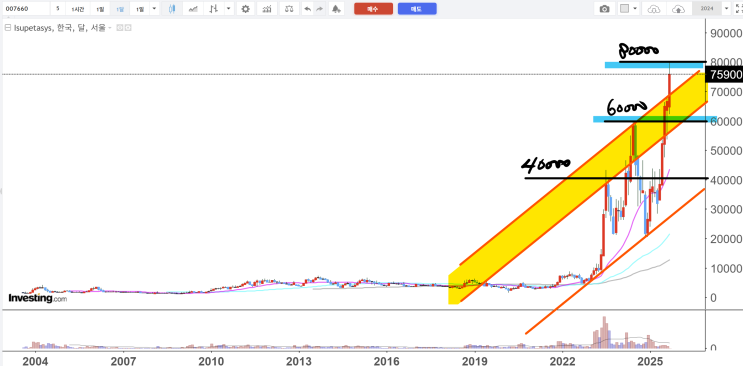Click the 75900 current price label
Viewport: 743px width, 366px height.
(724, 74)
